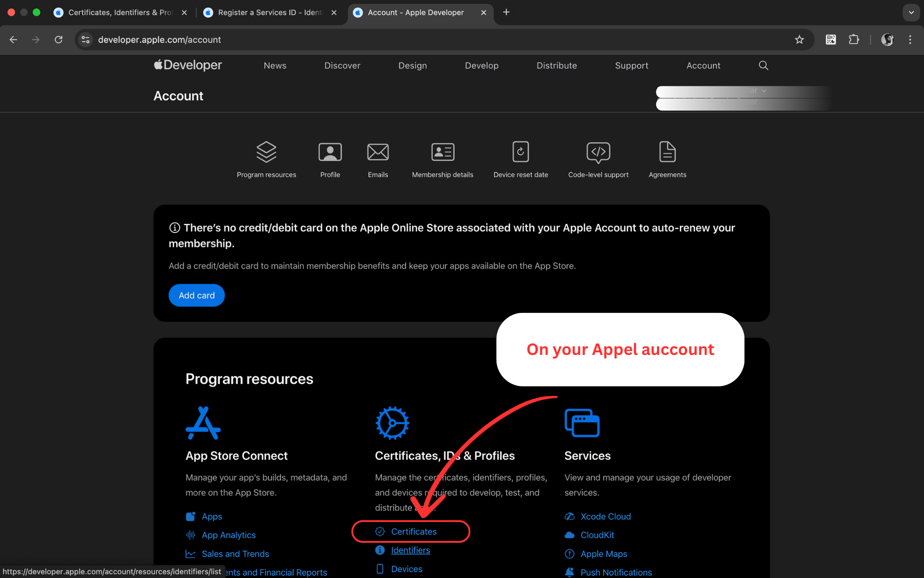Click the Profile icon

(x=330, y=152)
